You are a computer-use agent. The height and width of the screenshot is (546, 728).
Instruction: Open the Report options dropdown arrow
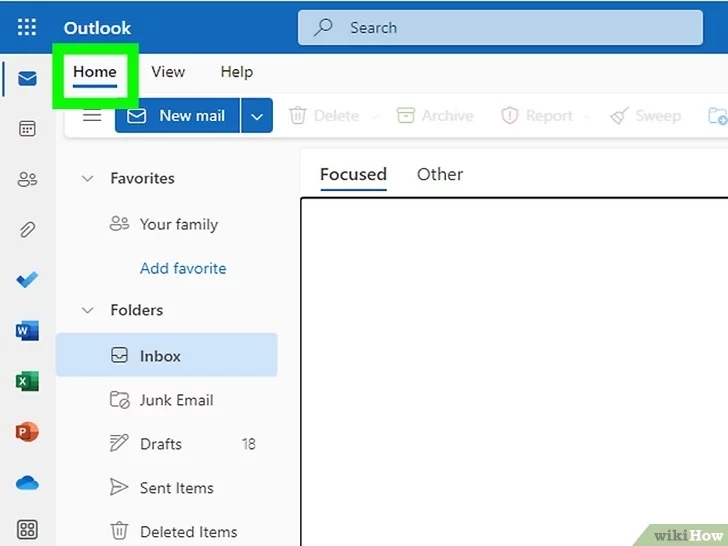(x=587, y=116)
